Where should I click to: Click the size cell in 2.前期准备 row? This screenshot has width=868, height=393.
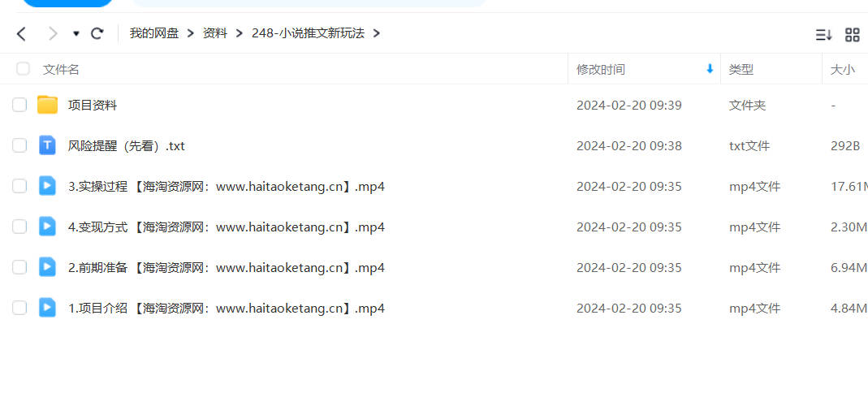pyautogui.click(x=849, y=268)
